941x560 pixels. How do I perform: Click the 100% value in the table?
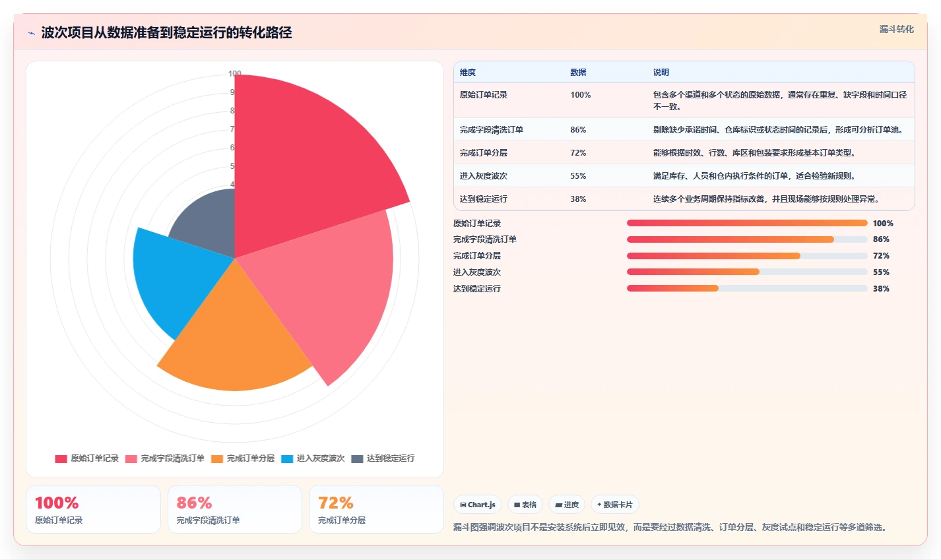pos(581,95)
